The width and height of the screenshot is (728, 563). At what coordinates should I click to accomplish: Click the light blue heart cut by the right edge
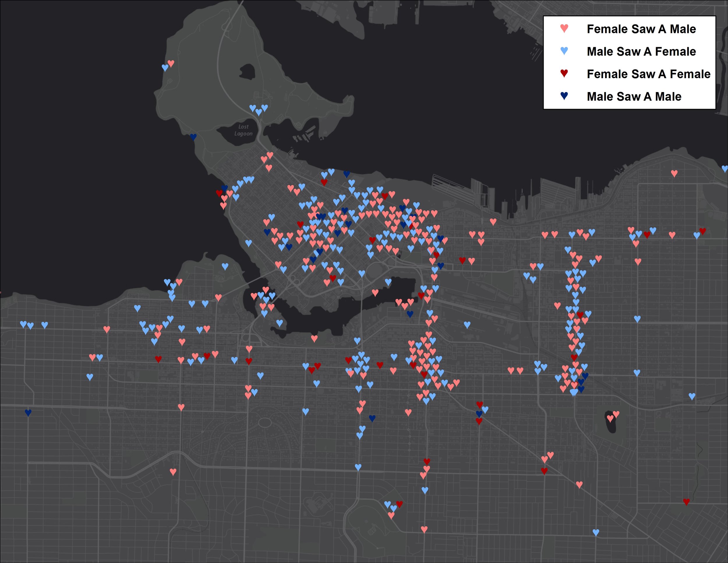tap(725, 169)
